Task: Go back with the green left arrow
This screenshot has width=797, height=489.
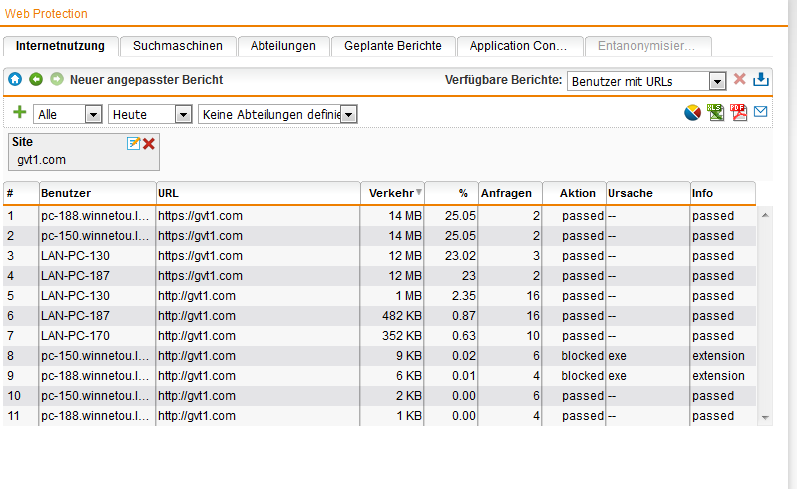Action: [36, 79]
